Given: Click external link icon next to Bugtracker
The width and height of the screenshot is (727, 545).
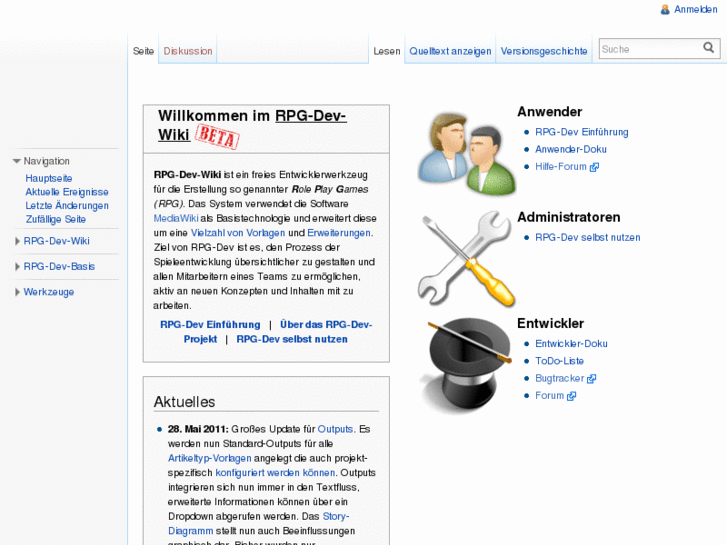Looking at the screenshot, I should 591,379.
